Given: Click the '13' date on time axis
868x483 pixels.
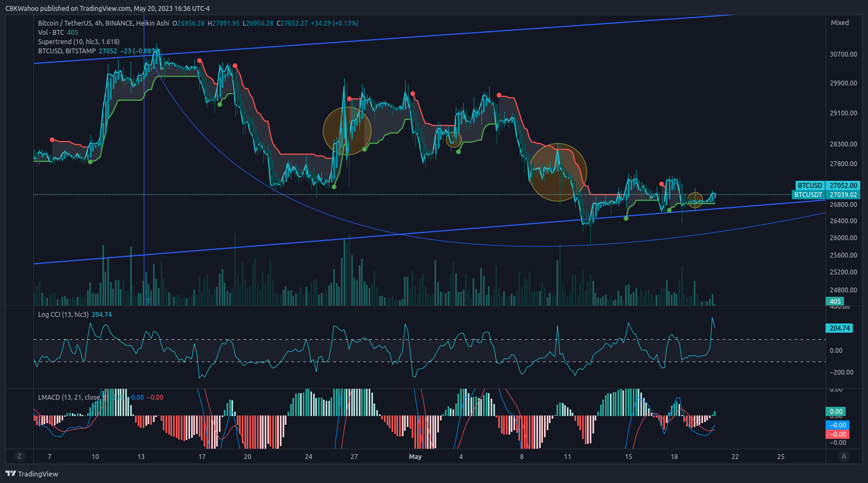Looking at the screenshot, I should coord(141,457).
